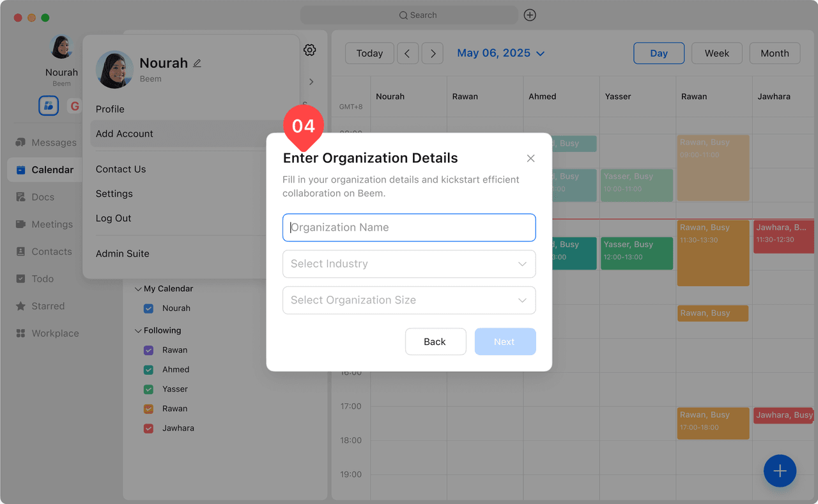Expand the May 06, 2025 date picker
Viewport: 818px width, 504px height.
[500, 54]
